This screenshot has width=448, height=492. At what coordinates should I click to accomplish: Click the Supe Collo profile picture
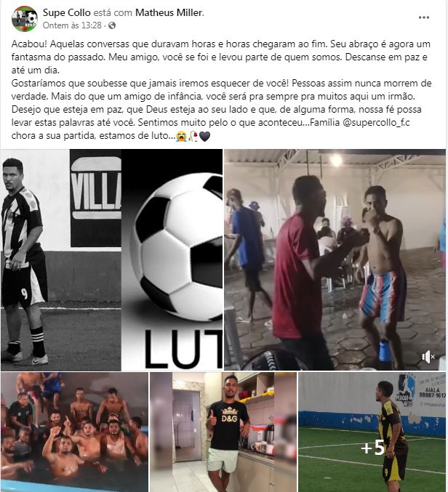coord(24,19)
